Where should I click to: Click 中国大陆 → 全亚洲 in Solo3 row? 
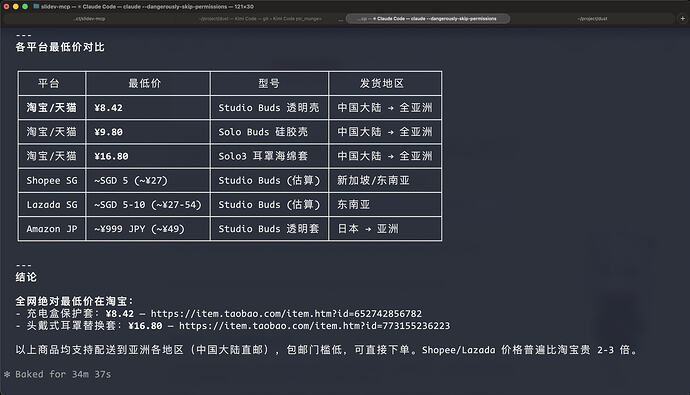[x=385, y=156]
